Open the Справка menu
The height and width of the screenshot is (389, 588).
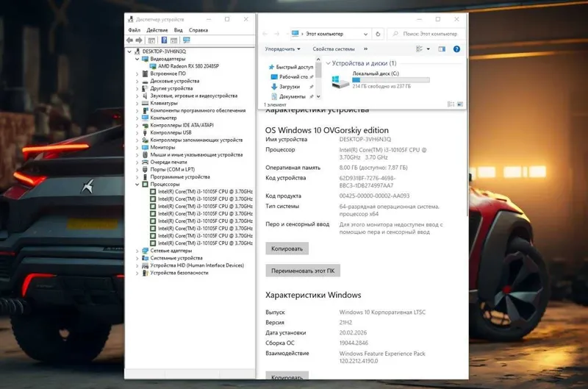coord(198,30)
